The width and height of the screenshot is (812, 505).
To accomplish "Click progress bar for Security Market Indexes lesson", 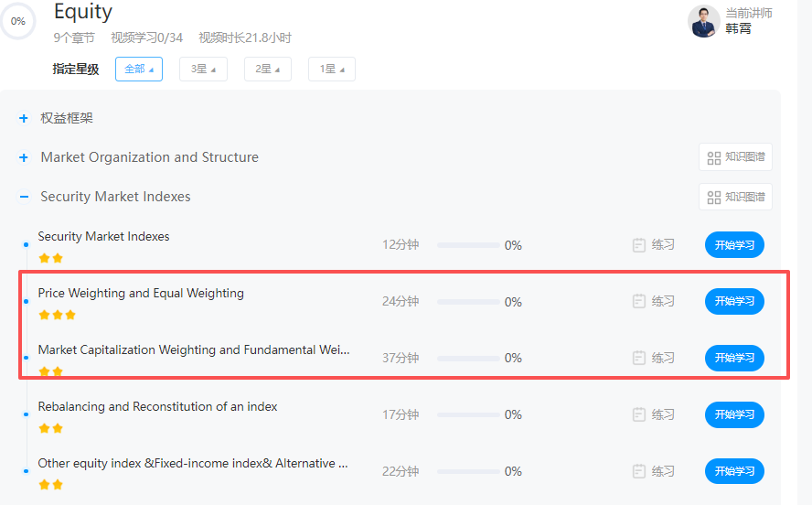I will [x=468, y=245].
